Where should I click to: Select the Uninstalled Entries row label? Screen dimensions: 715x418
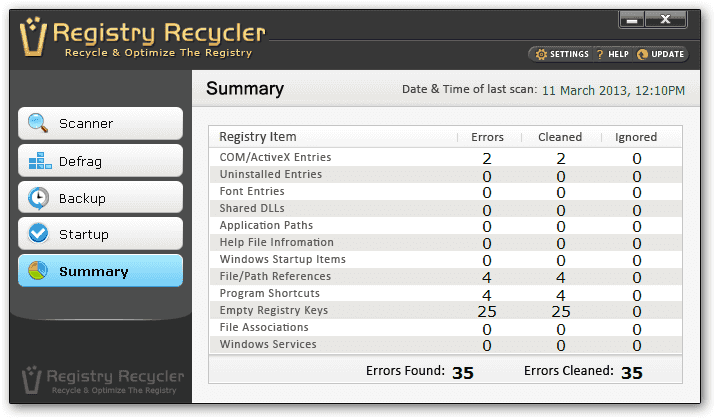[x=270, y=174]
